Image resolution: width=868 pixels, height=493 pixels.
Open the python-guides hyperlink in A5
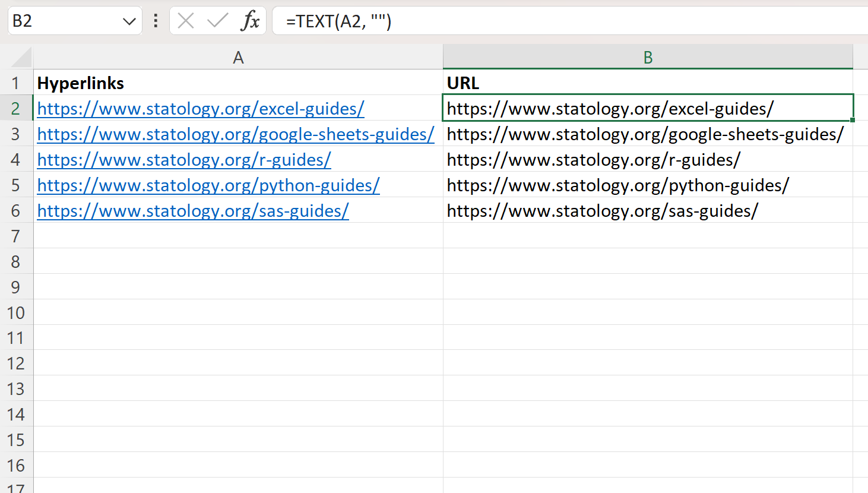(x=208, y=185)
